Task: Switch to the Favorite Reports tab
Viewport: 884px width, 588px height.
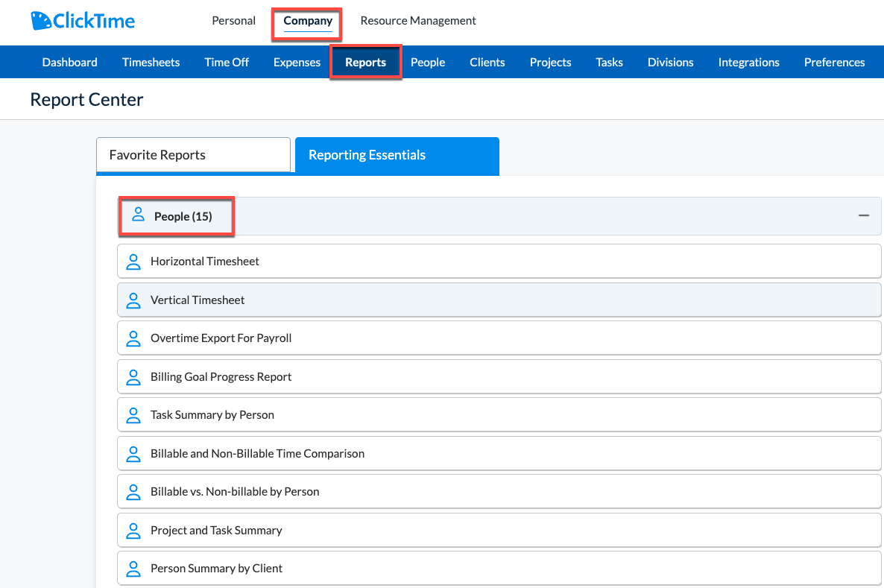Action: [157, 154]
